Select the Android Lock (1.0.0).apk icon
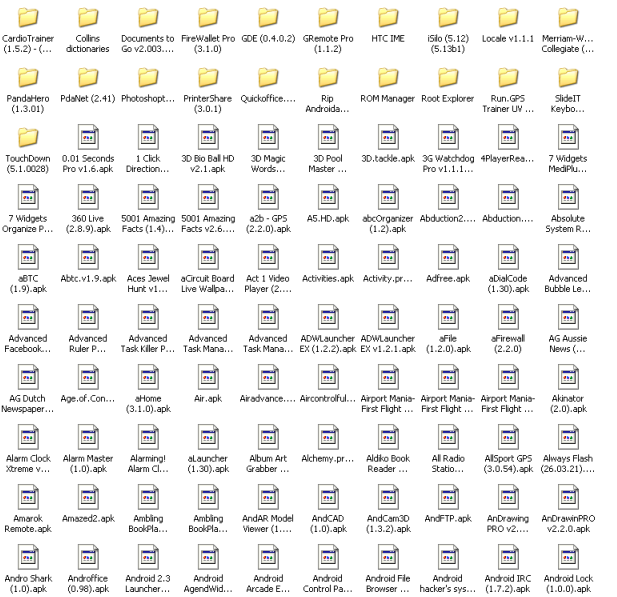This screenshot has height=597, width=617. [x=568, y=557]
